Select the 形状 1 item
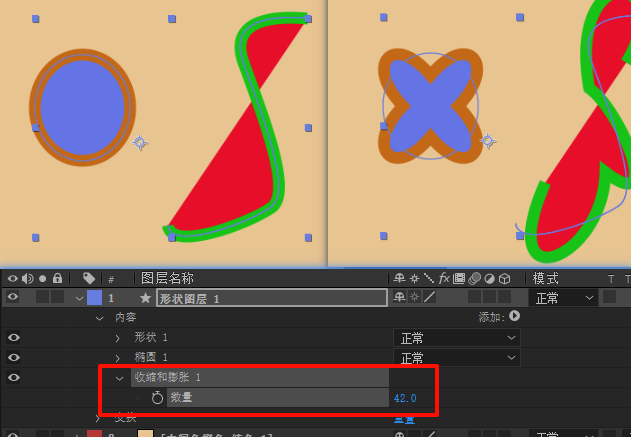 point(151,337)
